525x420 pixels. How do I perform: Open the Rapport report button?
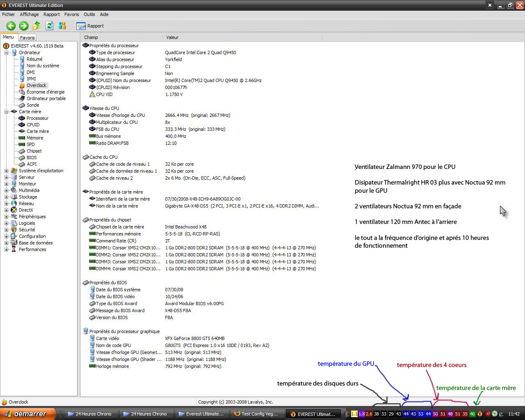tap(90, 26)
